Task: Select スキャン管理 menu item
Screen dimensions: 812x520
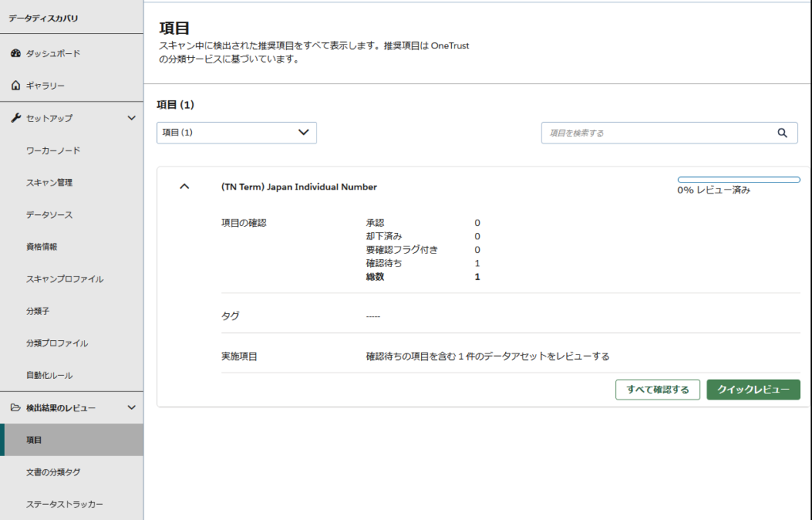Action: [x=49, y=182]
